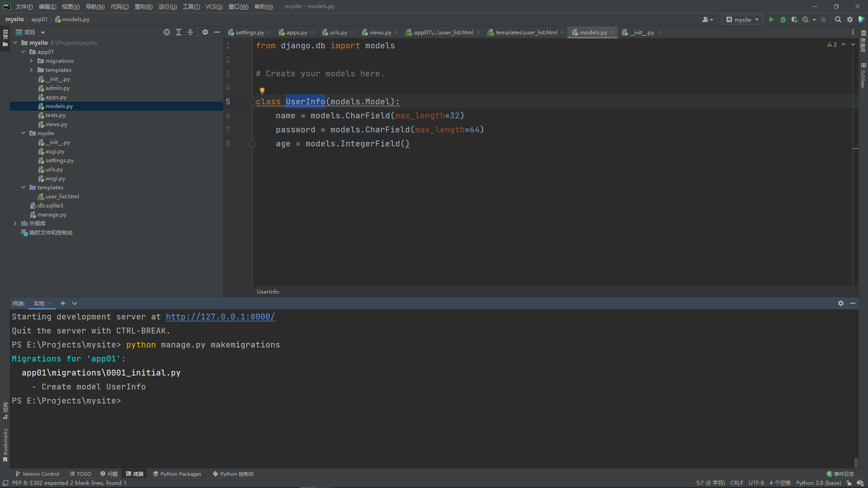Screen dimensions: 868x488
Task: Expand the migrations folder
Action: (x=31, y=61)
